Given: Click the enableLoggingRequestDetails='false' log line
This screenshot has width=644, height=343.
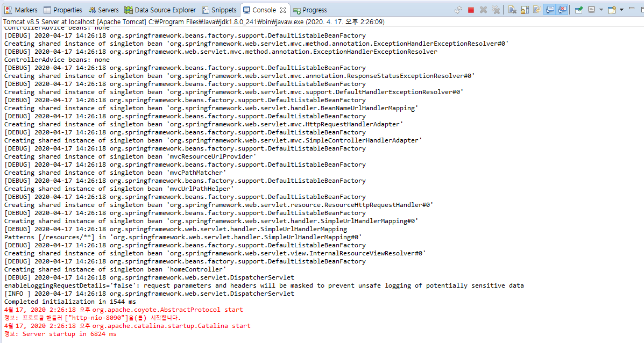Looking at the screenshot, I should (x=264, y=285).
